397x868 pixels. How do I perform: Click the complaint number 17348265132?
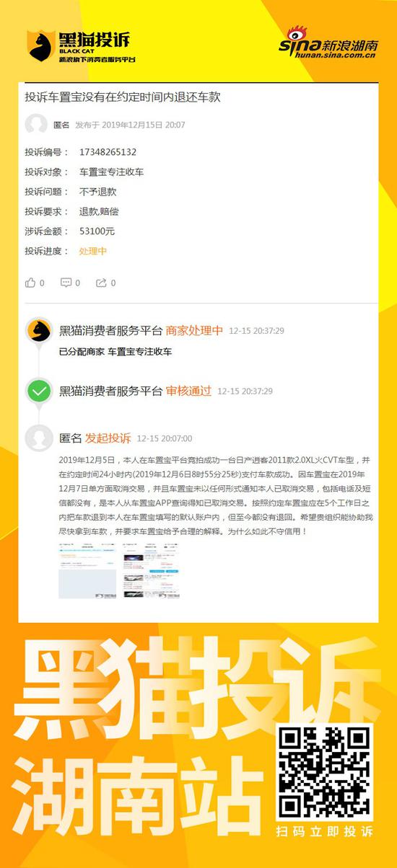tap(108, 152)
